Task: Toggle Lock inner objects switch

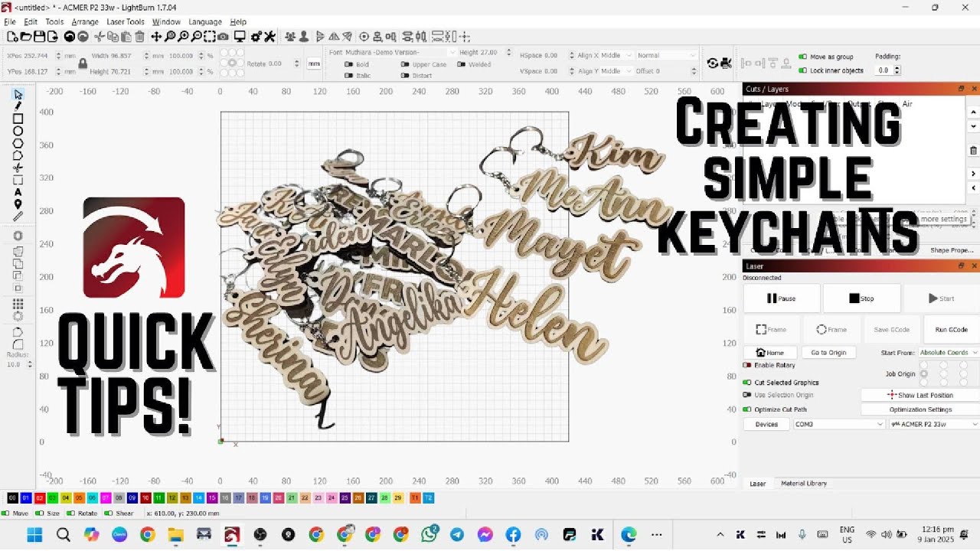Action: tap(802, 70)
